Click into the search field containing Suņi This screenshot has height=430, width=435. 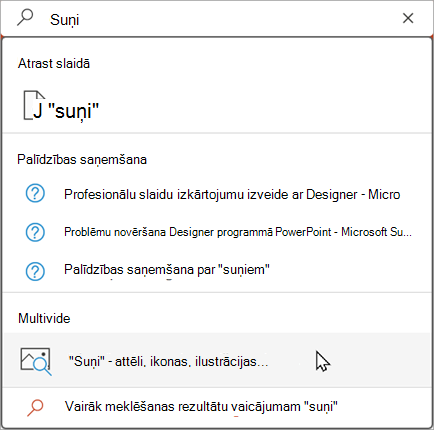coord(217,19)
